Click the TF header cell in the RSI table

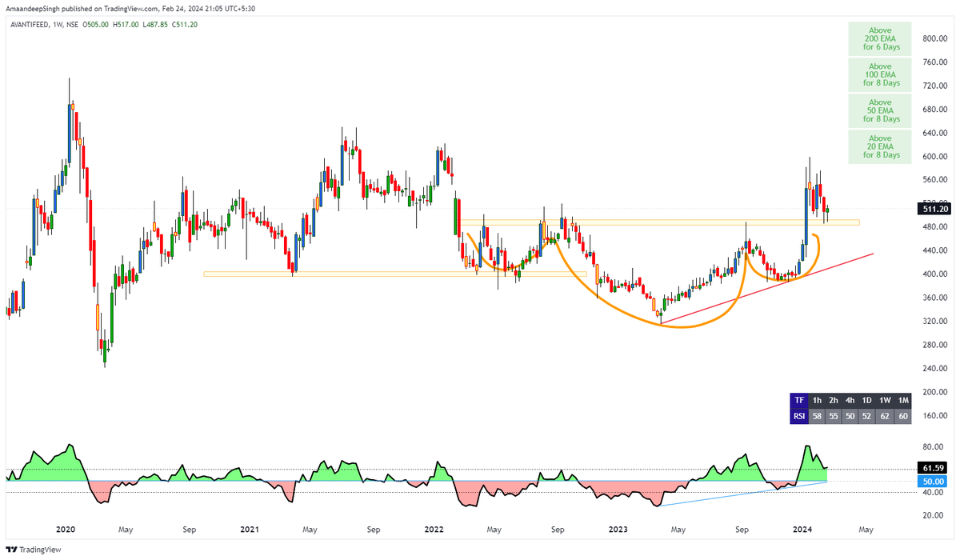point(798,400)
